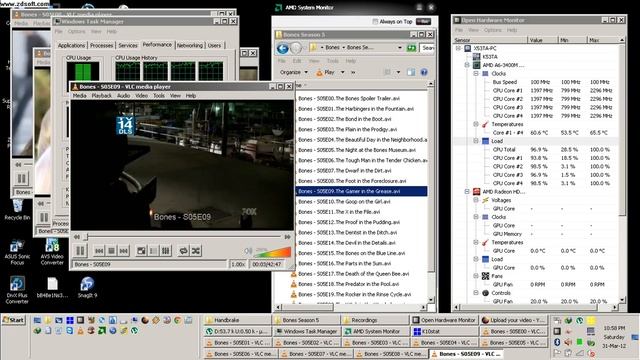Click CPU Total load row in Hardware Monitor
The width and height of the screenshot is (640, 360).
(x=536, y=149)
